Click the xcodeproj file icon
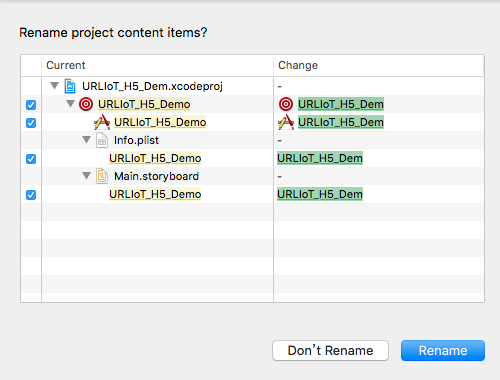Image resolution: width=500 pixels, height=380 pixels. (x=70, y=86)
